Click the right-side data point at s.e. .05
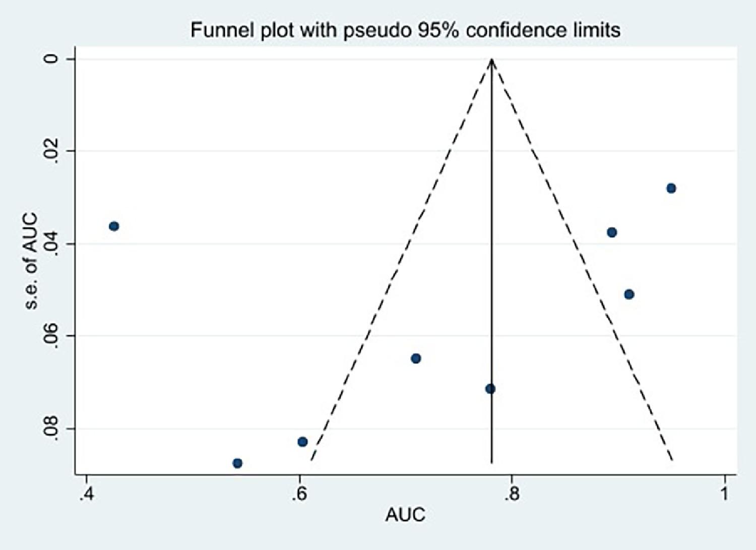756x550 pixels. coord(628,294)
